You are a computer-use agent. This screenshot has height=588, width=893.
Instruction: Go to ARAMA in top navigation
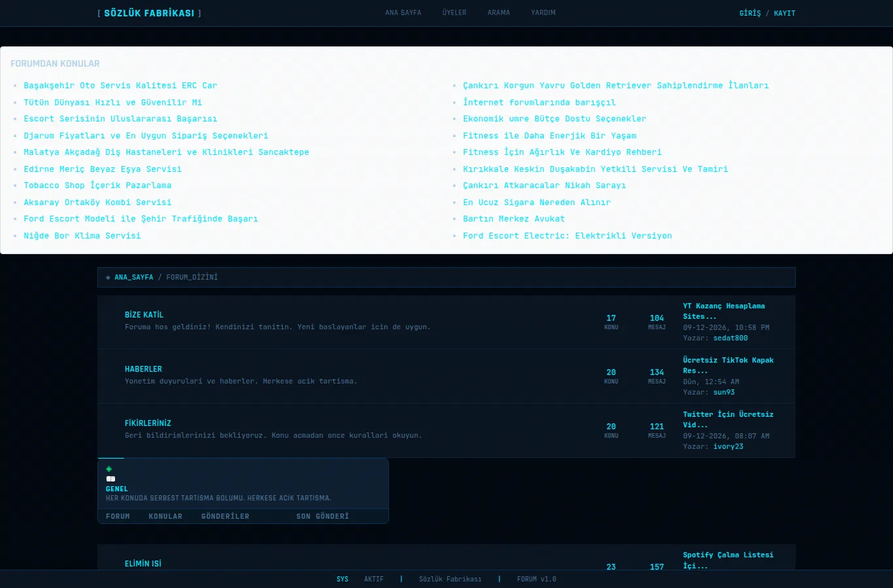pos(499,12)
